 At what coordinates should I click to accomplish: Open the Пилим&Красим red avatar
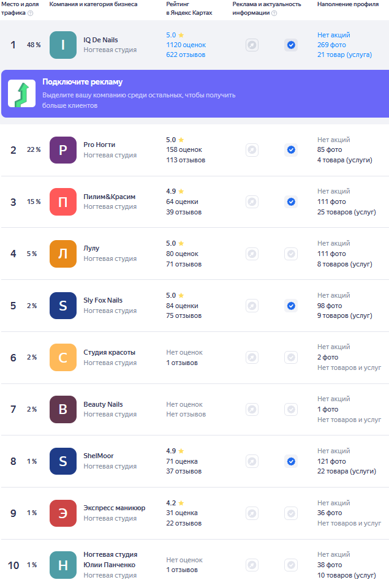point(63,202)
